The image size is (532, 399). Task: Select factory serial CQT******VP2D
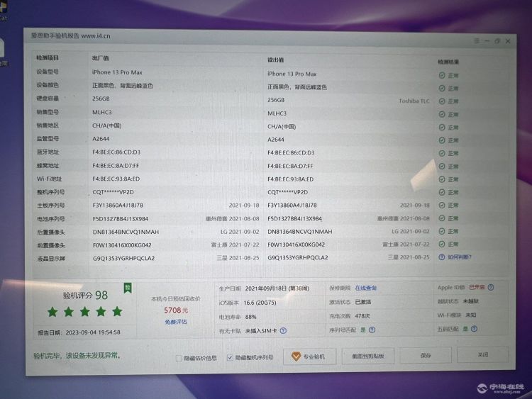coord(113,192)
